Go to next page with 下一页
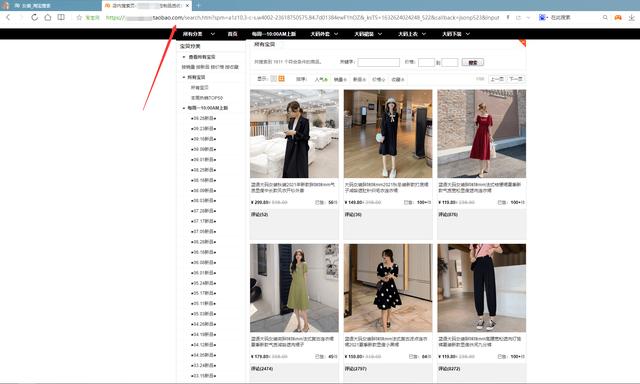This screenshot has width=640, height=384. tap(516, 79)
